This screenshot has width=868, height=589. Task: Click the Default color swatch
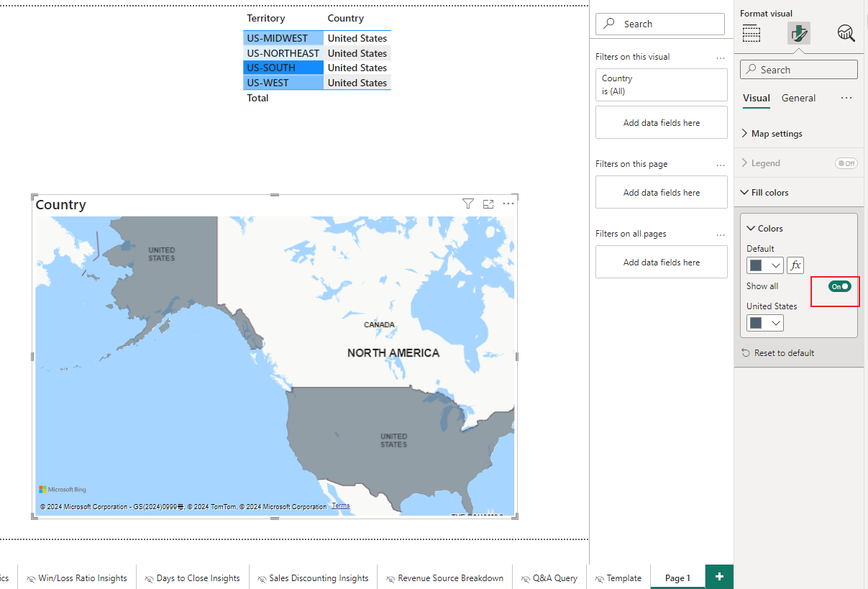[x=756, y=265]
